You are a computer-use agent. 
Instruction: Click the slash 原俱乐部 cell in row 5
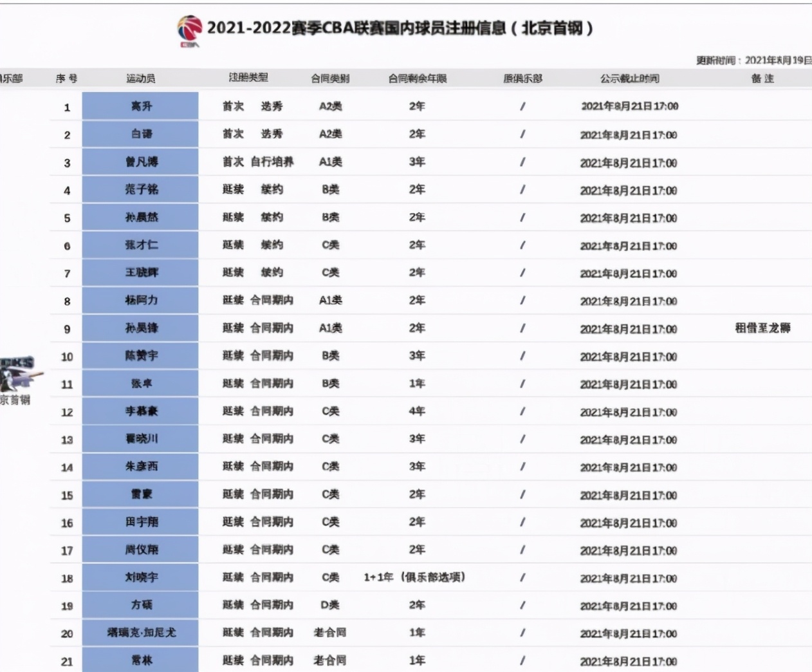[522, 217]
